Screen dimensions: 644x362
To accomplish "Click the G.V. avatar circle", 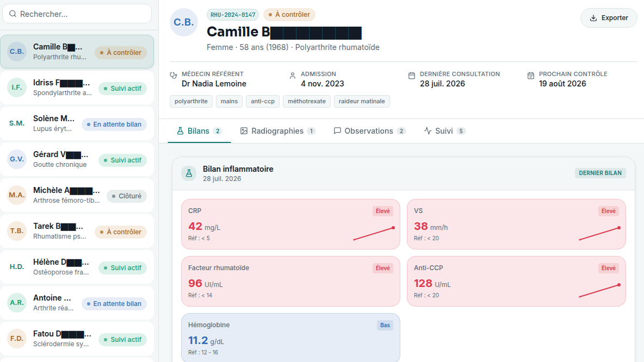I will click(x=17, y=159).
